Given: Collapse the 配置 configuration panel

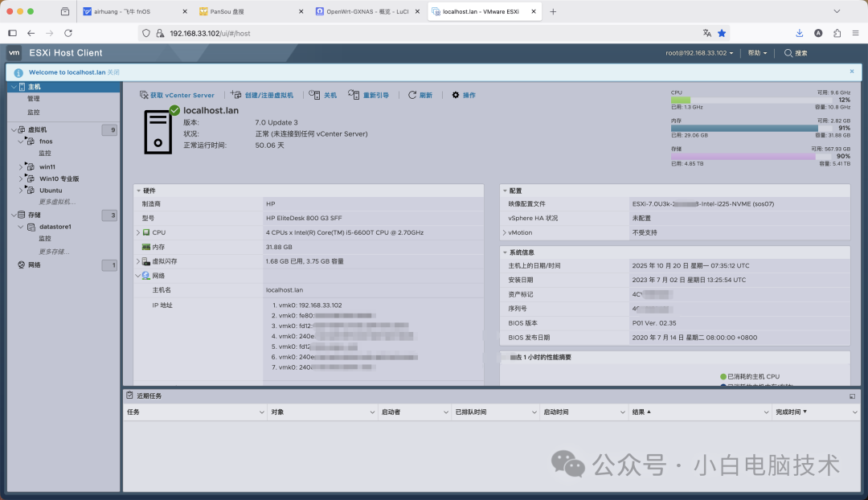Looking at the screenshot, I should pyautogui.click(x=505, y=191).
